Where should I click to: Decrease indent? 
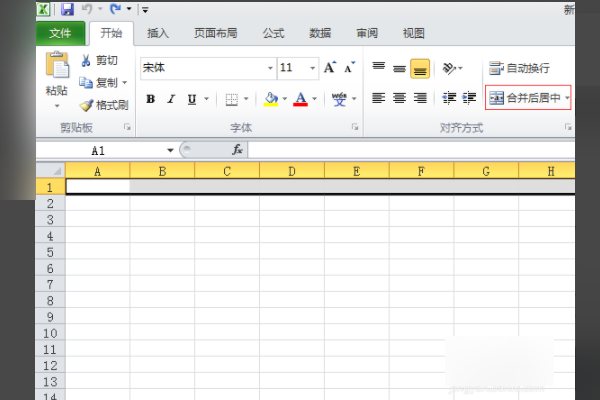click(x=449, y=98)
